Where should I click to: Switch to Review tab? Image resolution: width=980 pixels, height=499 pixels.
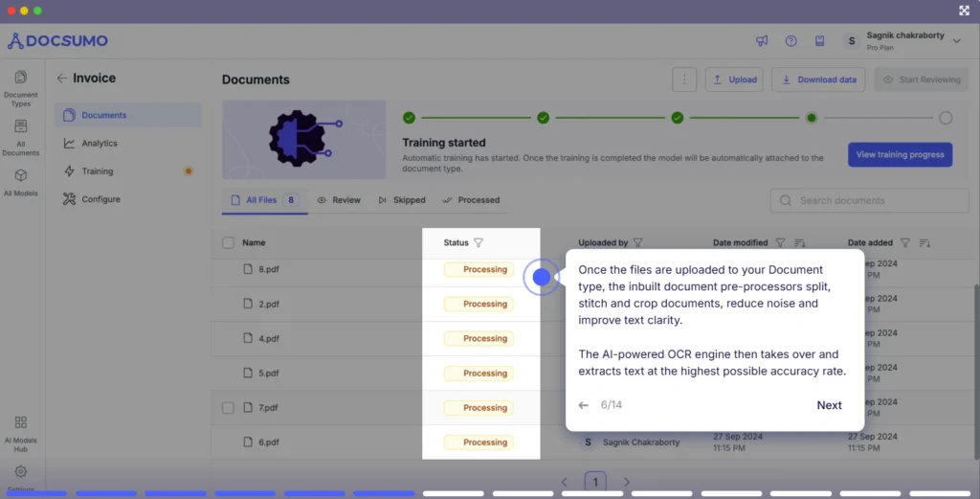click(x=339, y=200)
